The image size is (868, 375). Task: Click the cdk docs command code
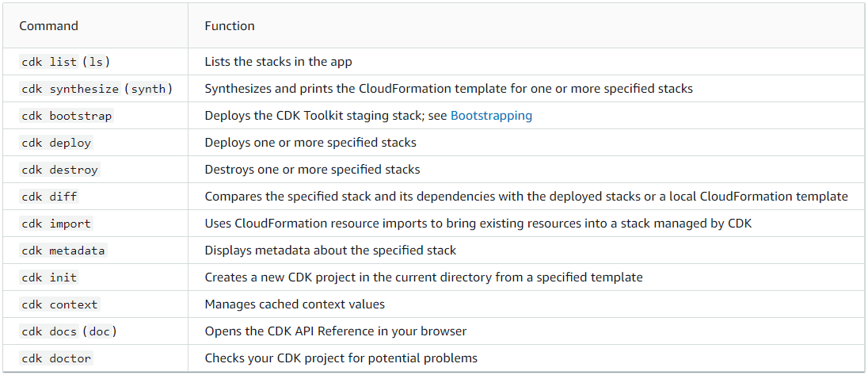click(49, 331)
